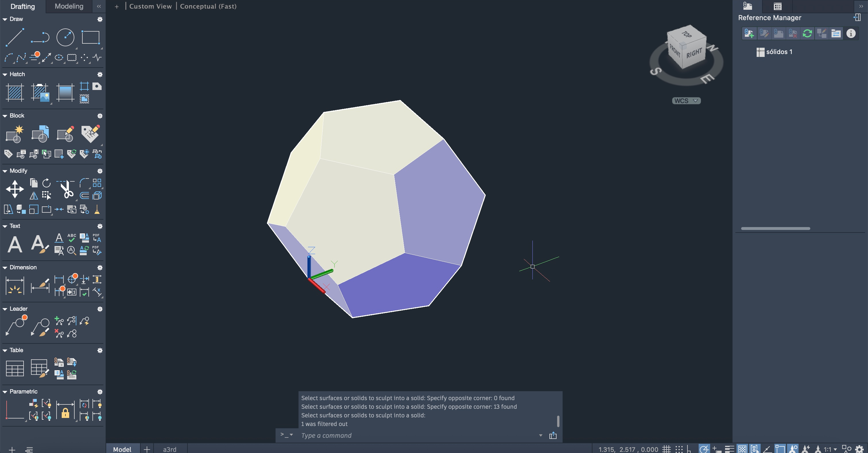868x453 pixels.
Task: Open the WCS coordinate system dropdown
Action: [686, 101]
